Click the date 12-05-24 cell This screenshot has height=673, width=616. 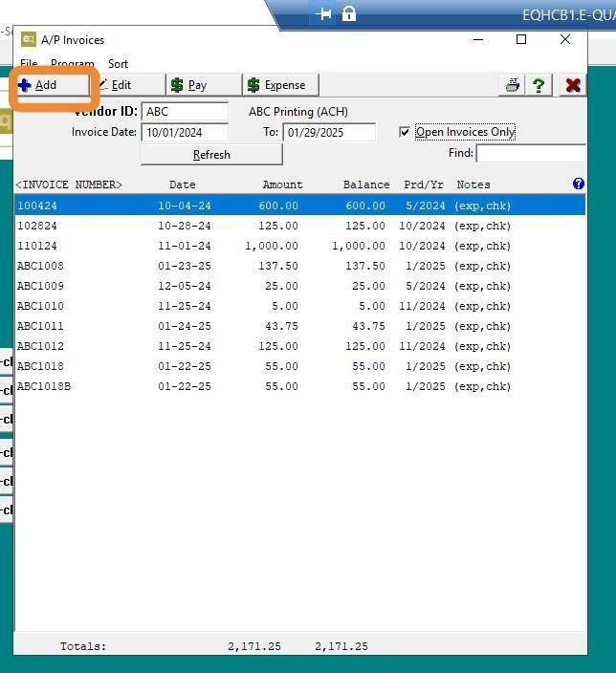click(185, 286)
